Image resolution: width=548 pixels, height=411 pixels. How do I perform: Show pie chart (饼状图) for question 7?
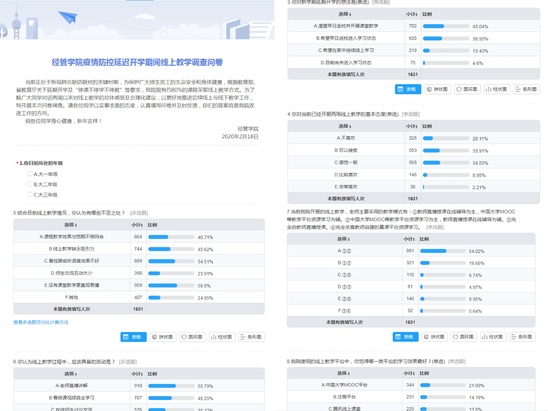pyautogui.click(x=434, y=337)
